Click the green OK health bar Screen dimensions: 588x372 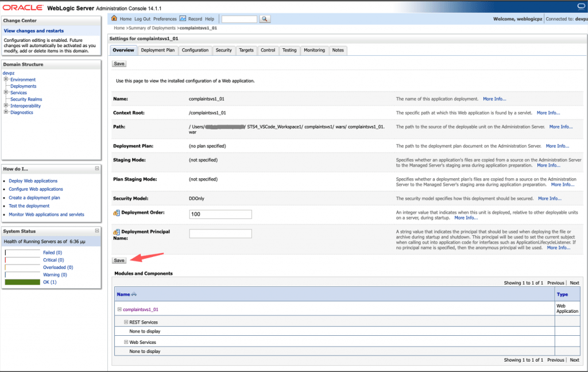(x=22, y=282)
